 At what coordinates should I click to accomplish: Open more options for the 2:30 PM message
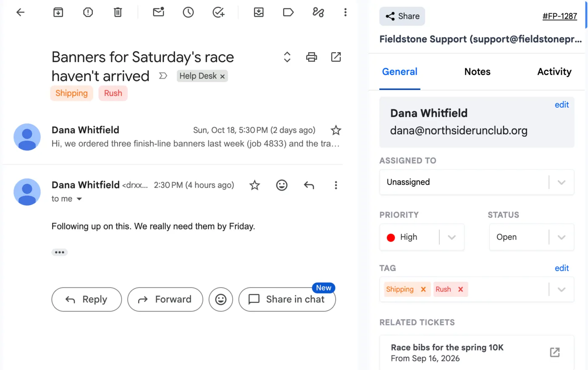tap(336, 185)
